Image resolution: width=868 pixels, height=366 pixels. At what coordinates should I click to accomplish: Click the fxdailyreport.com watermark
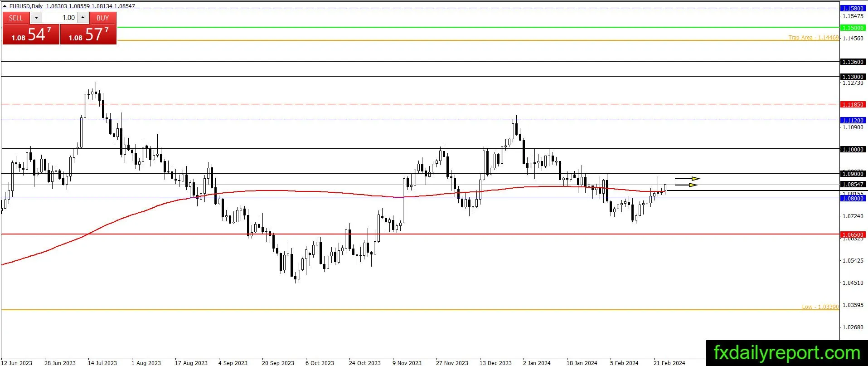click(787, 353)
